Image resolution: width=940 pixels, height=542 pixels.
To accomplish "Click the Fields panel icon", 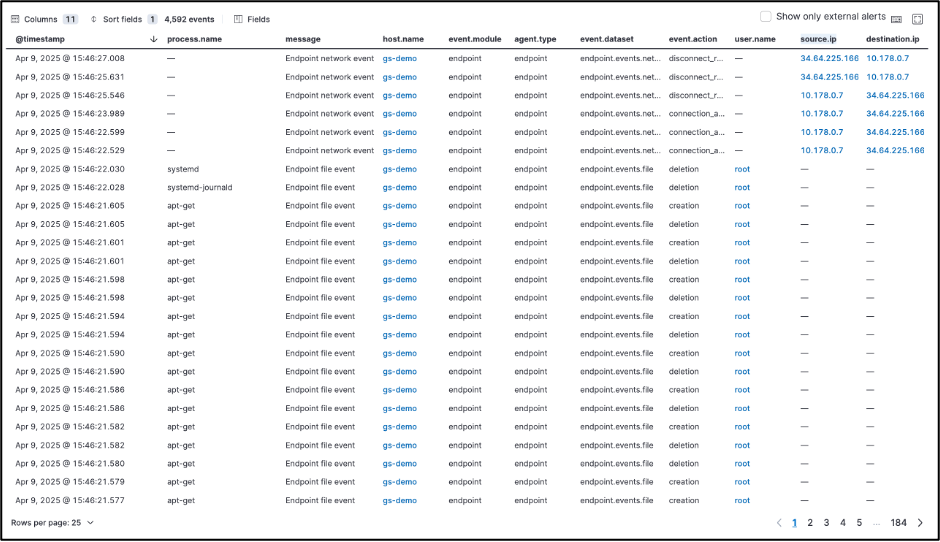I will [x=238, y=19].
